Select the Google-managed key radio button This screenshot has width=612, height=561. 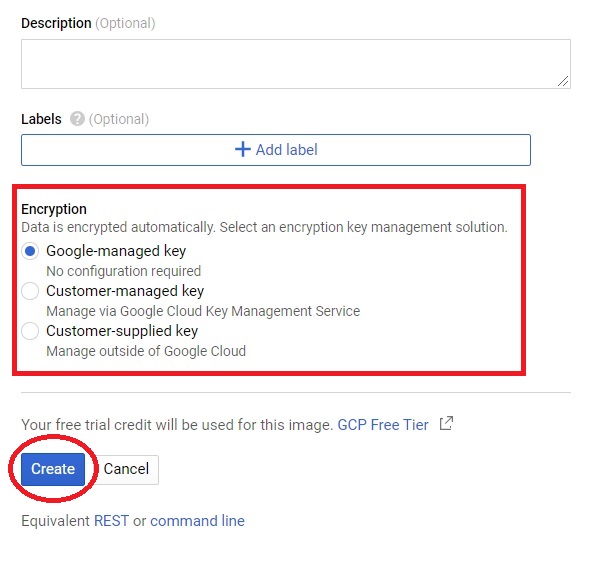[x=30, y=251]
